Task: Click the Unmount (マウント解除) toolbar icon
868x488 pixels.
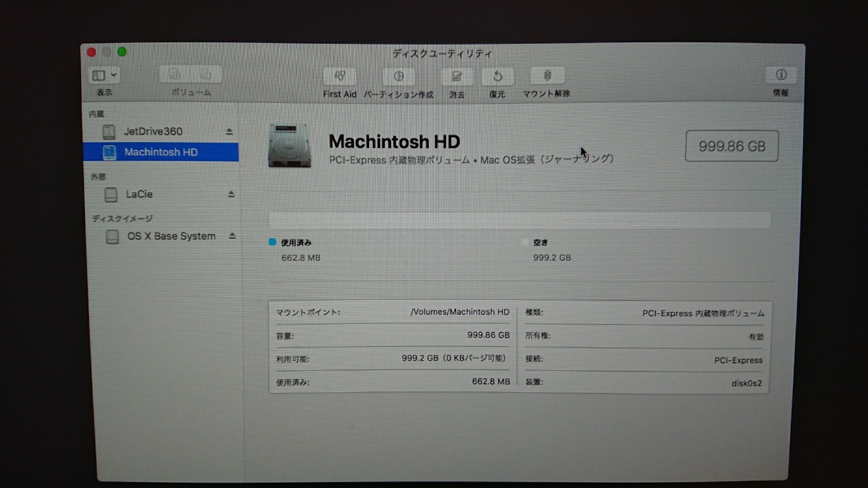Action: [547, 75]
